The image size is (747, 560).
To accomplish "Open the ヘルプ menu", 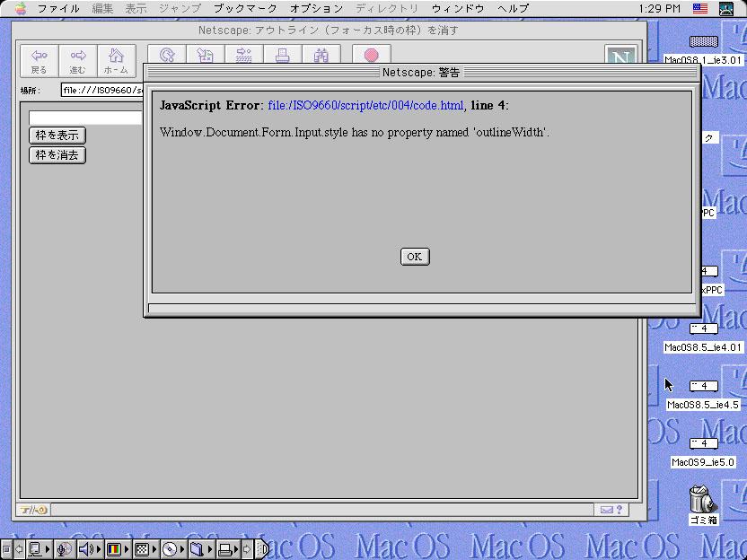I will tap(513, 9).
